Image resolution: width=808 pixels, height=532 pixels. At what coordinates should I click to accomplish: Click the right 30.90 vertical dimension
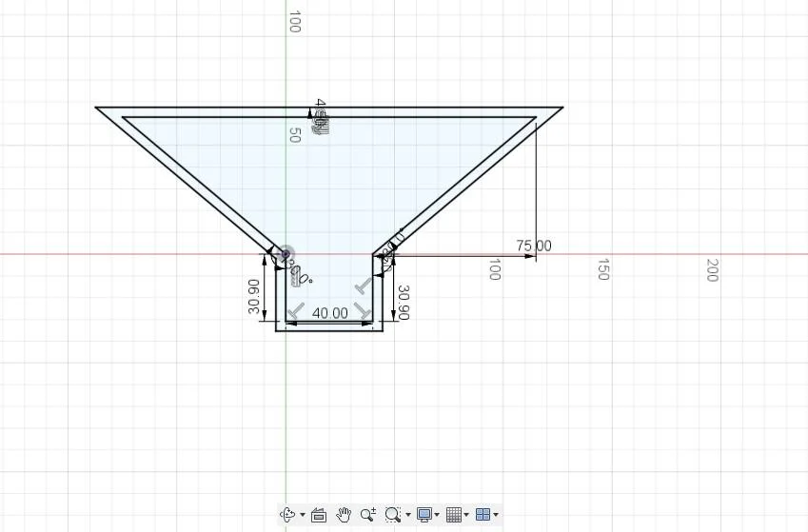403,302
